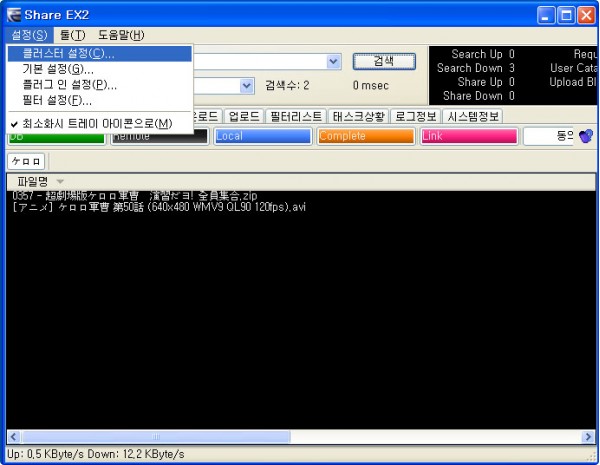Click the Search Up 0 statistic

point(483,54)
